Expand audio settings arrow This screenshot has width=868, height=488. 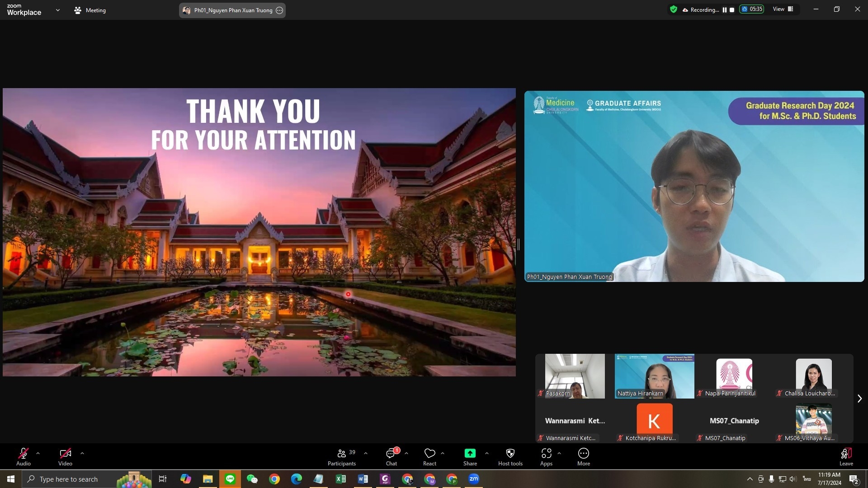coord(38,453)
